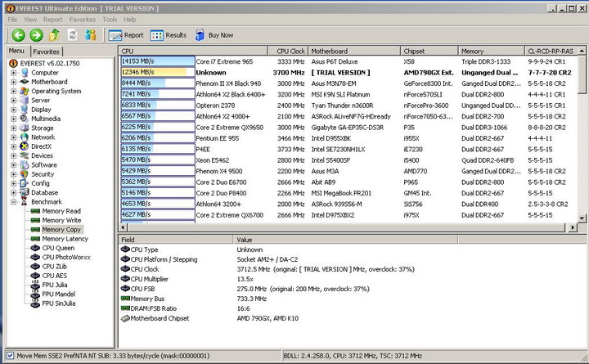Click the yellow 12346 MB/s result bar

158,72
